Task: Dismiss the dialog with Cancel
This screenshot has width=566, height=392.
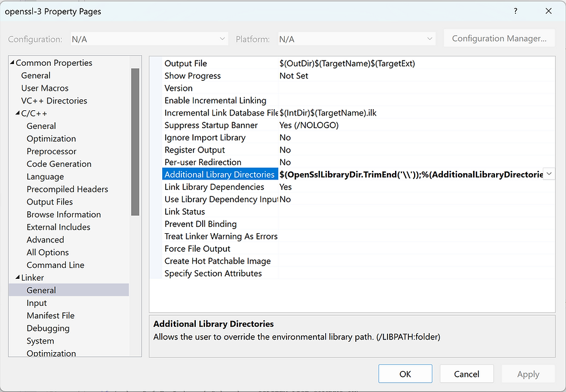Action: tap(467, 374)
